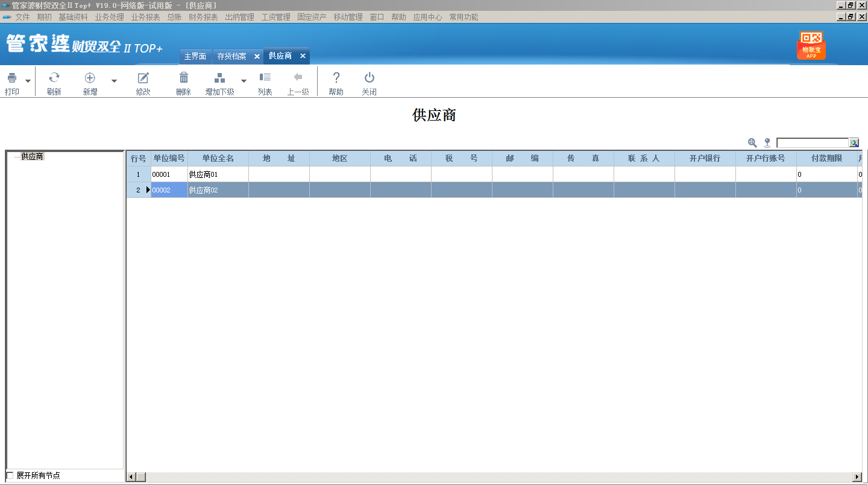
Task: Expand the 新增 dropdown arrow
Action: (115, 80)
